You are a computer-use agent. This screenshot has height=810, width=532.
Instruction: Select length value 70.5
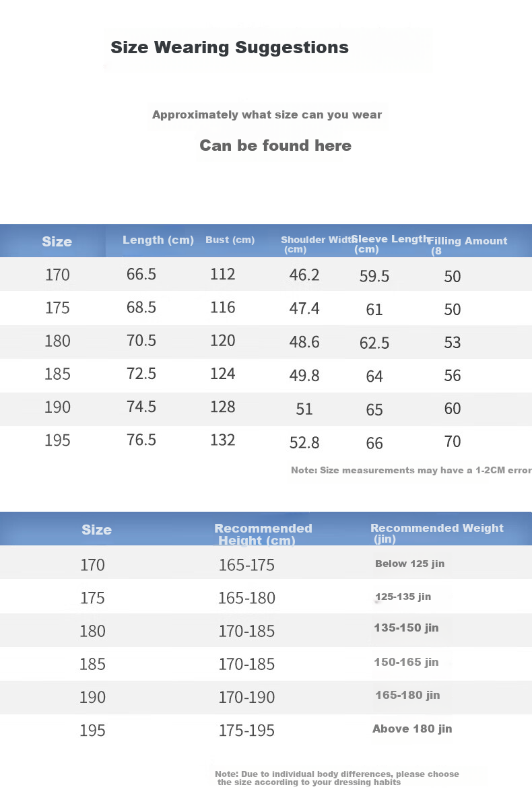[x=141, y=341]
